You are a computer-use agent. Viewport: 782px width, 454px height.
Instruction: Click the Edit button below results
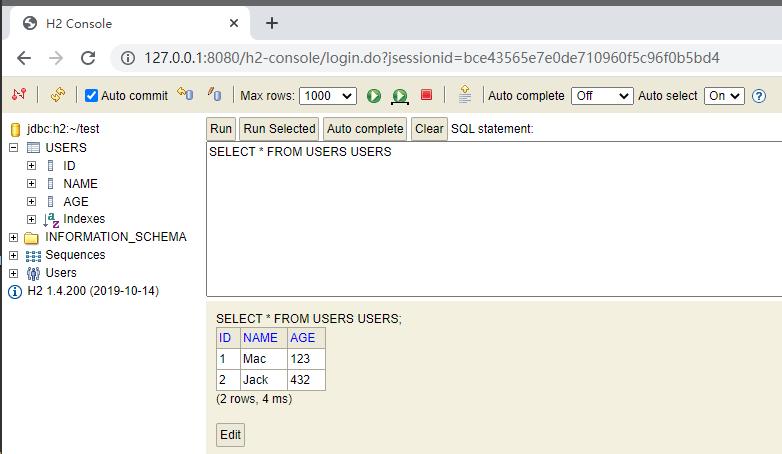tap(230, 435)
